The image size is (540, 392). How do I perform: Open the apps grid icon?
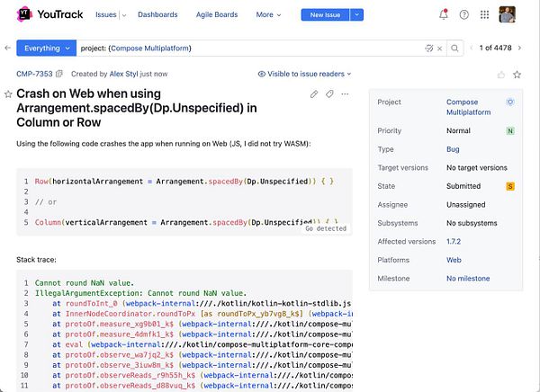tap(484, 14)
